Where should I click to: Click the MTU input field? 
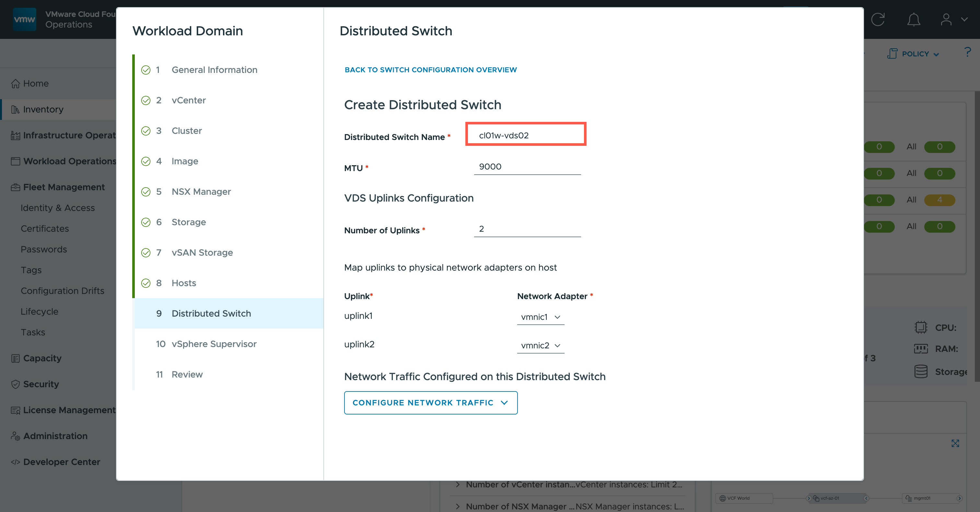click(x=527, y=167)
